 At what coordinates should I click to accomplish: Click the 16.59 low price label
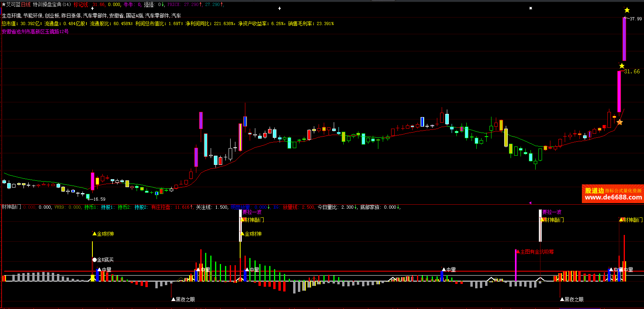(x=99, y=199)
